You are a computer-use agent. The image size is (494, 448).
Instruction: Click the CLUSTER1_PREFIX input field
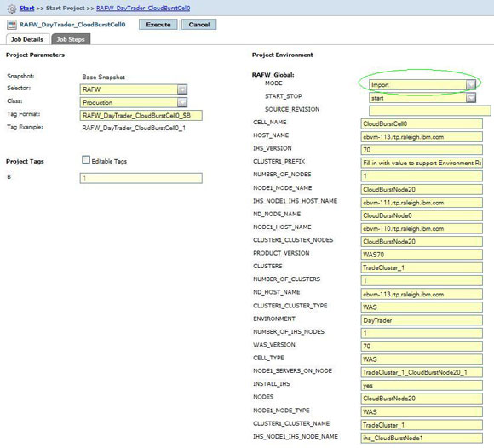click(x=422, y=163)
